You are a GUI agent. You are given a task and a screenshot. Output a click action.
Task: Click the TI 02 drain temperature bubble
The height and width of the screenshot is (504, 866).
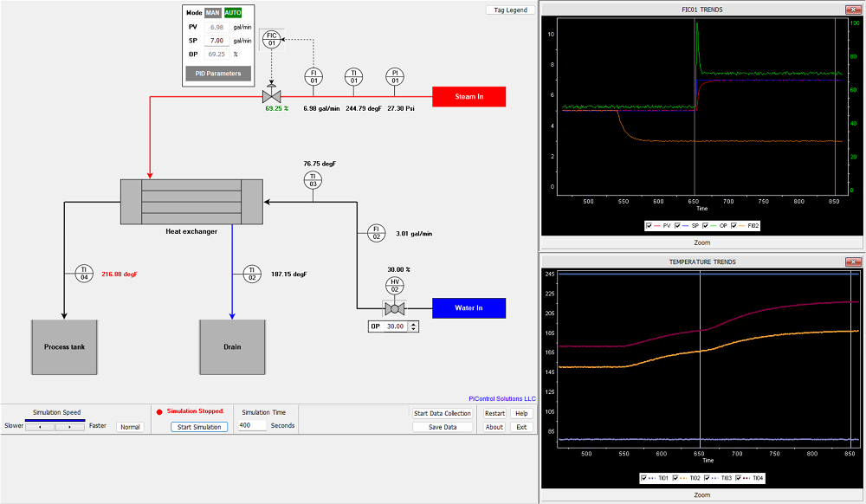pos(252,274)
